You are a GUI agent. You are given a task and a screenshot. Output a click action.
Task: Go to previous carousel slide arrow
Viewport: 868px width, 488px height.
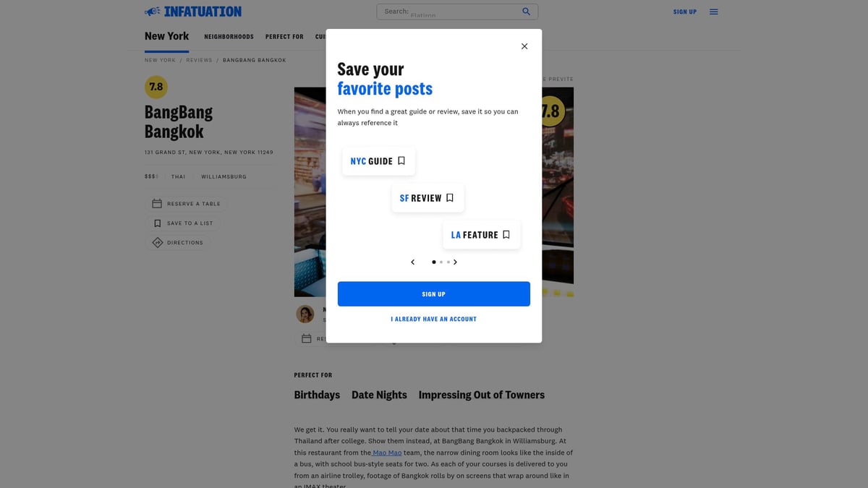click(413, 262)
